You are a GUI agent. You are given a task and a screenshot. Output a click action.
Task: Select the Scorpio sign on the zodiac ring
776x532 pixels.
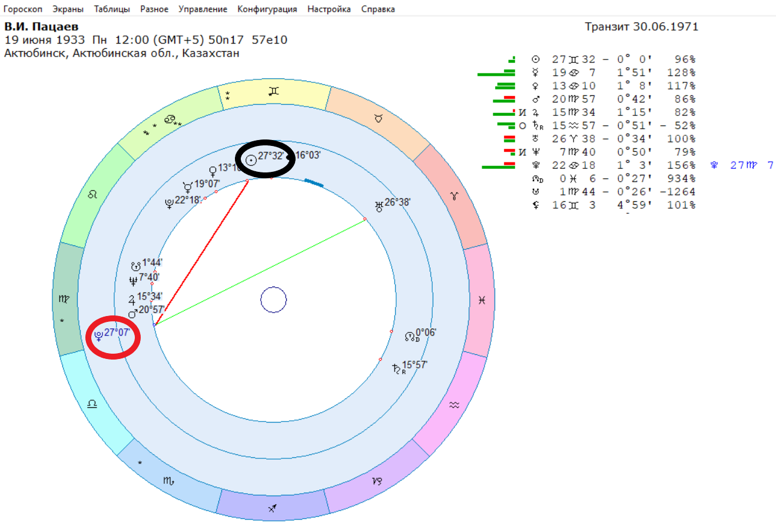point(168,481)
